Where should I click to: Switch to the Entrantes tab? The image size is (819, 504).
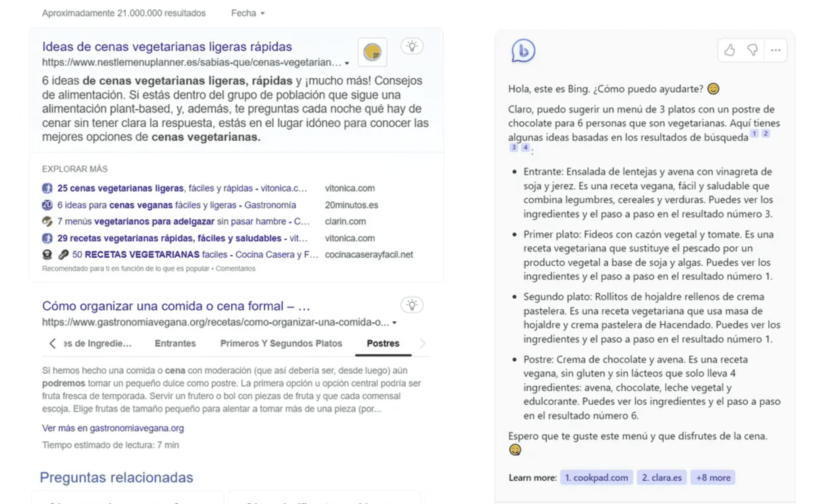pos(175,343)
